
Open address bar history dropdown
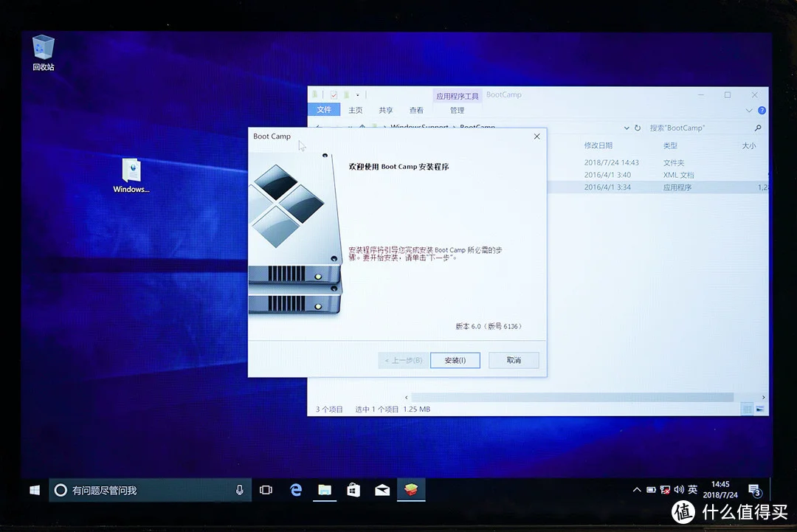pos(627,128)
